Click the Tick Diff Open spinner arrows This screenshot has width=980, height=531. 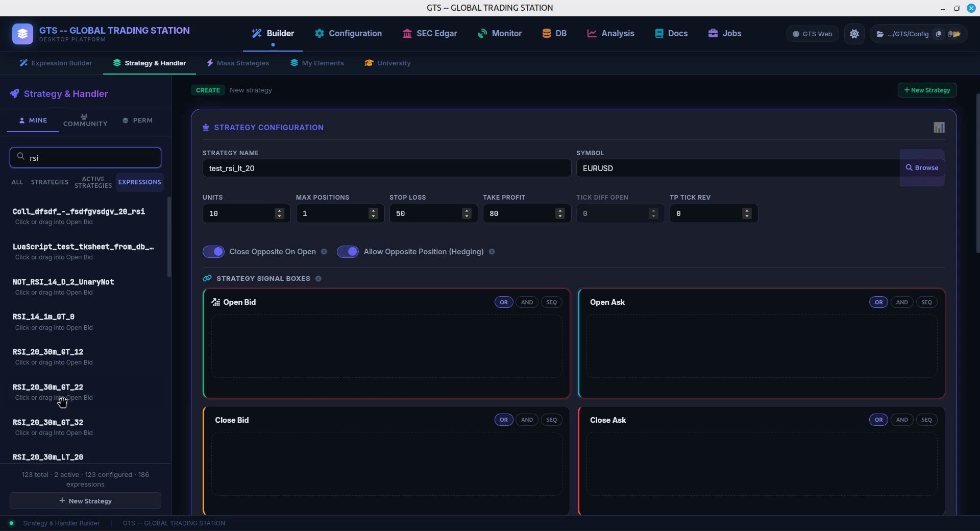tap(653, 213)
